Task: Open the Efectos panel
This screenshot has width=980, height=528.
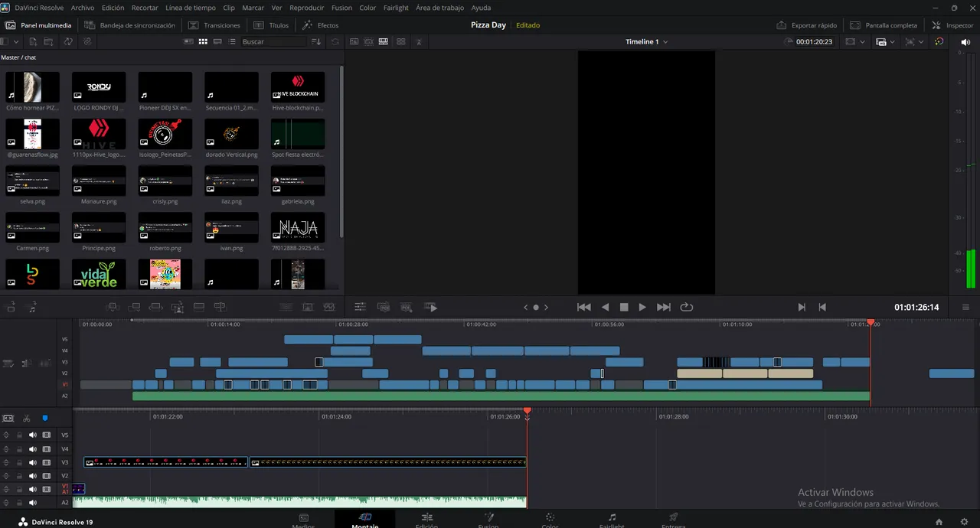Action: [x=320, y=25]
